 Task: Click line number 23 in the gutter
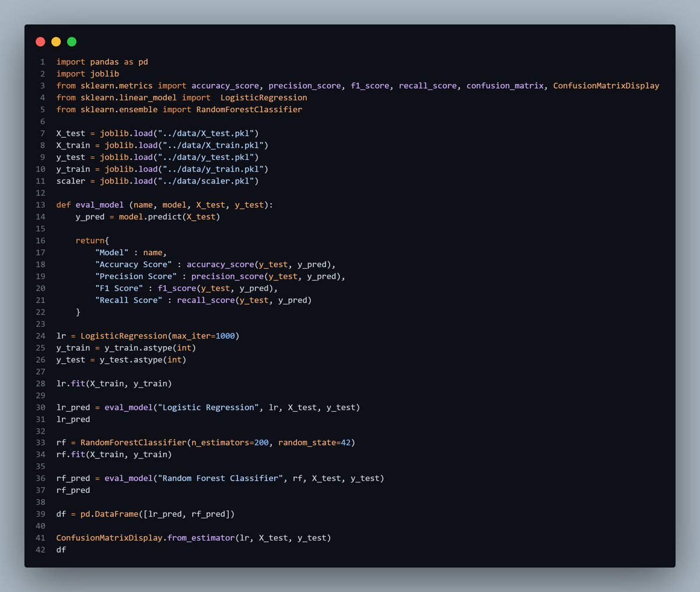pyautogui.click(x=40, y=324)
